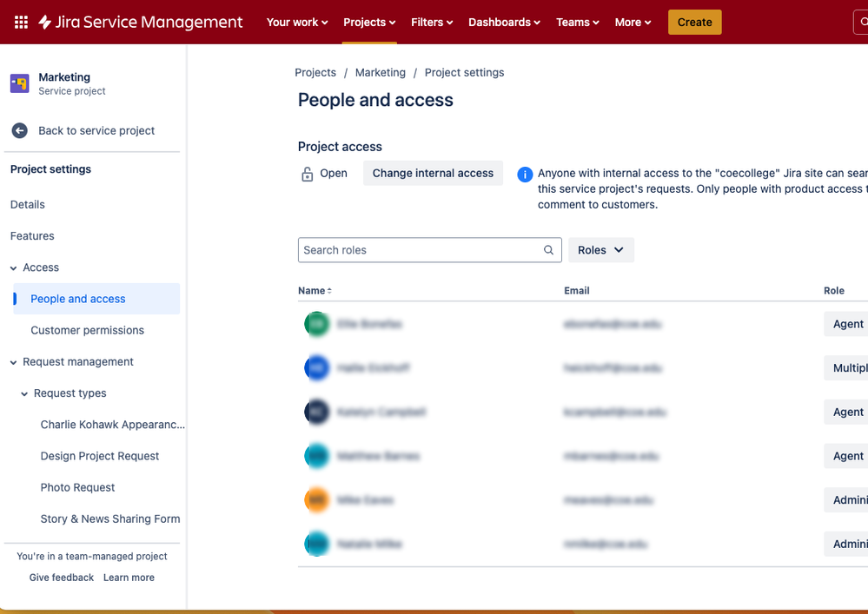This screenshot has height=614, width=868.
Task: Open the Dashboards dropdown menu
Action: point(504,22)
